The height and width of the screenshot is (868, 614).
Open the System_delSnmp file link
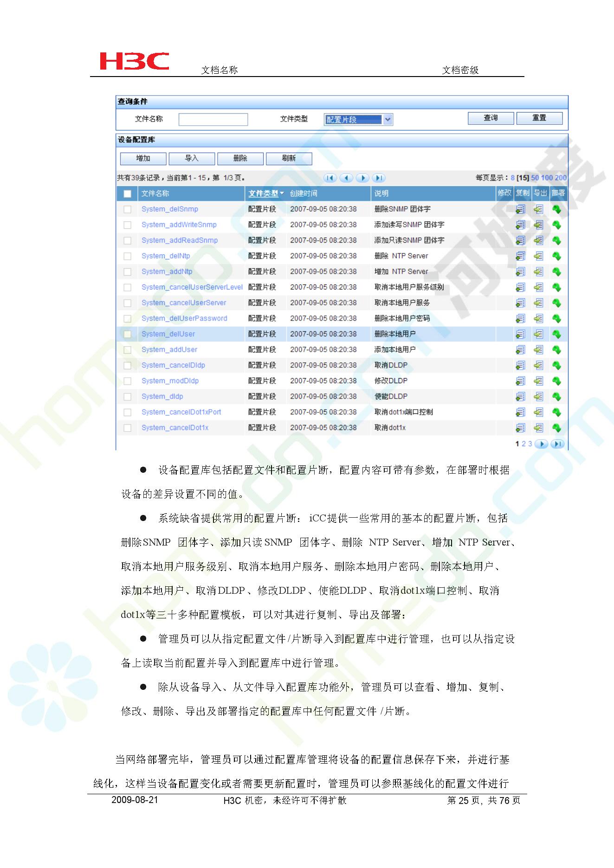coord(170,209)
